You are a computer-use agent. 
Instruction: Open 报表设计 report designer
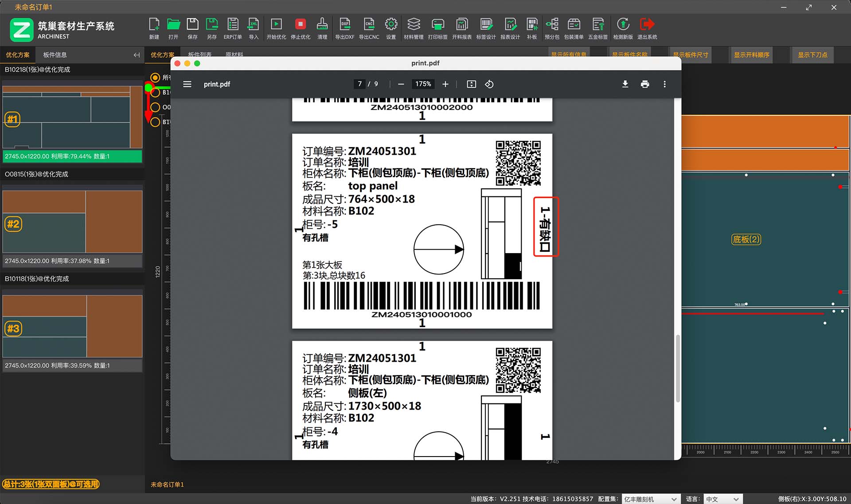pos(510,28)
